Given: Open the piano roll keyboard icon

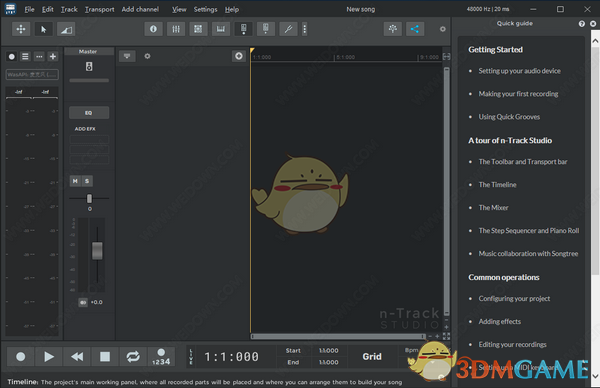Looking at the screenshot, I should [221, 29].
